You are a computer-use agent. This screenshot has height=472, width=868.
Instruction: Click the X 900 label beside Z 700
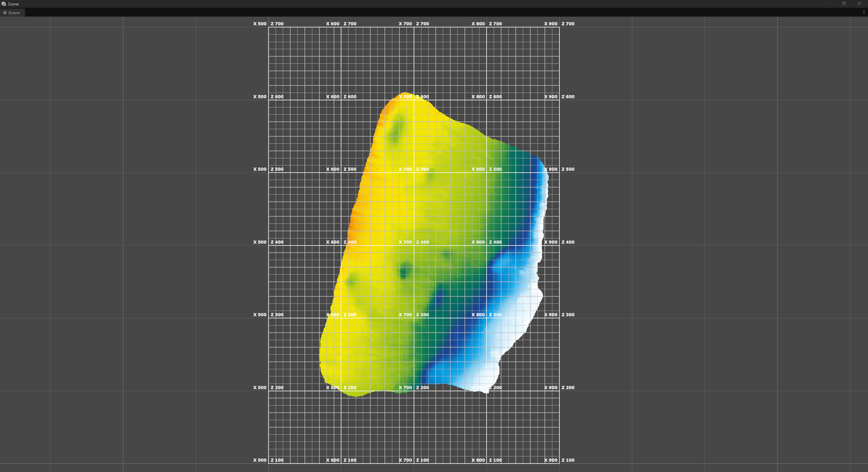pos(551,24)
